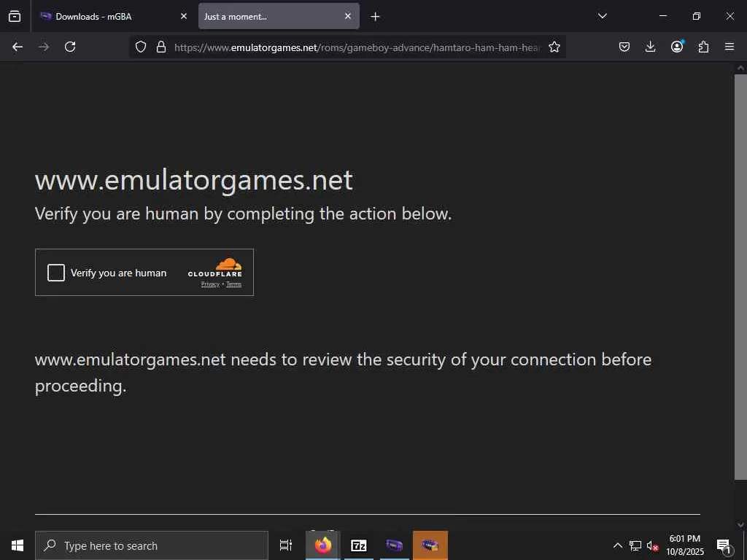747x560 pixels.
Task: Open 7-Zip from the taskbar
Action: [359, 545]
